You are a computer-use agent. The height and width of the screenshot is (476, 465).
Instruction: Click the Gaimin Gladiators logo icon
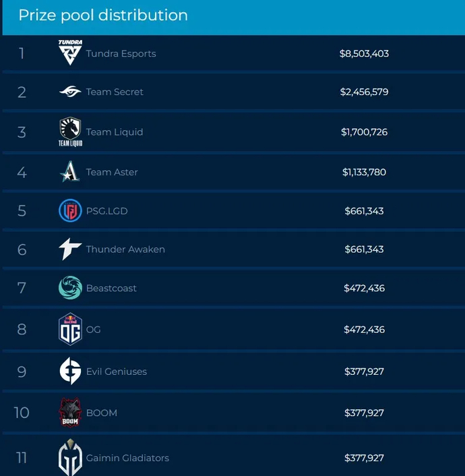coord(70,458)
